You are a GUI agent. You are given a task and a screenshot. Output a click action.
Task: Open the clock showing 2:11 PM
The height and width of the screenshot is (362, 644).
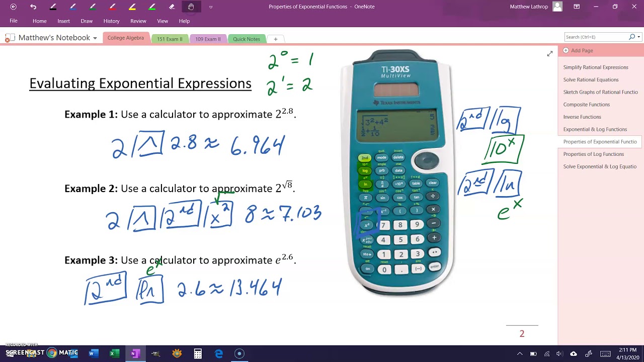point(628,353)
